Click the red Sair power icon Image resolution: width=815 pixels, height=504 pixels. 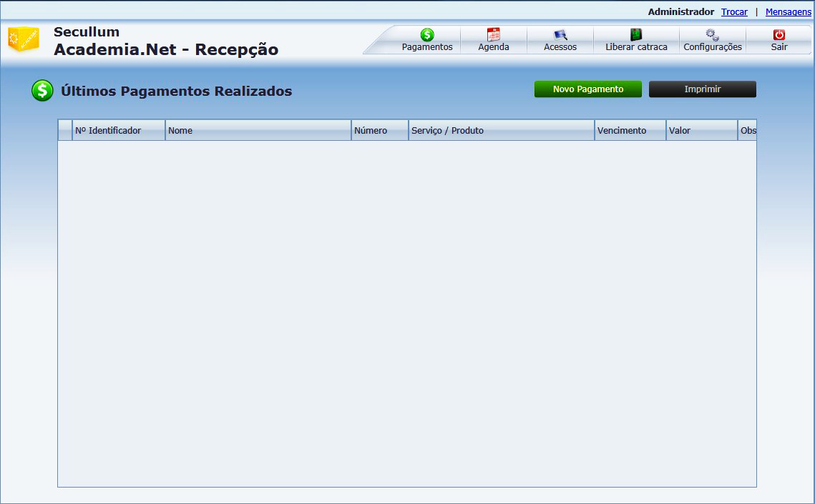tap(779, 34)
